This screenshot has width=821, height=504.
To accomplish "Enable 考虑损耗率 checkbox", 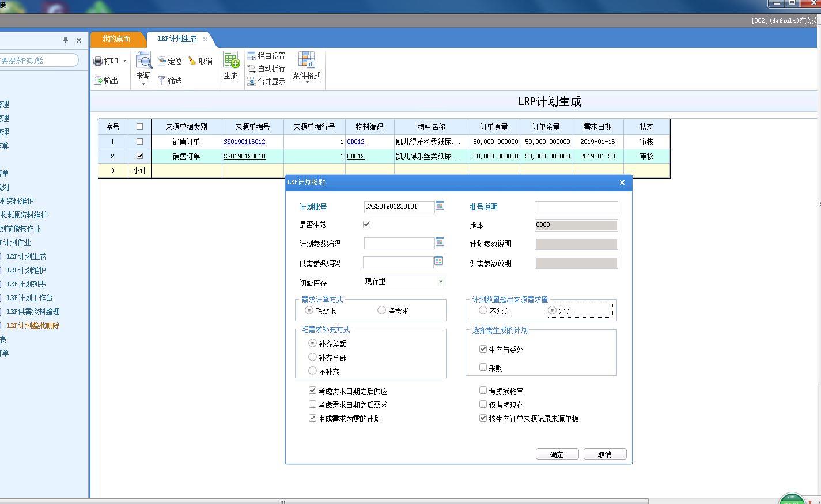I will (x=483, y=390).
